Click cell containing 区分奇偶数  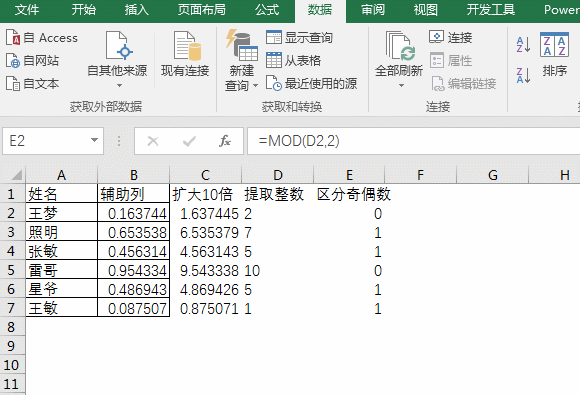tap(349, 193)
